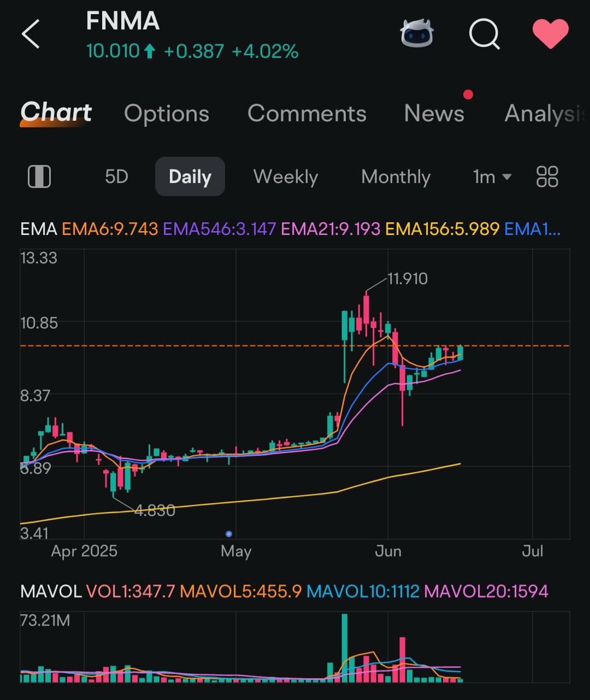Open the search magnifier icon

[x=485, y=34]
